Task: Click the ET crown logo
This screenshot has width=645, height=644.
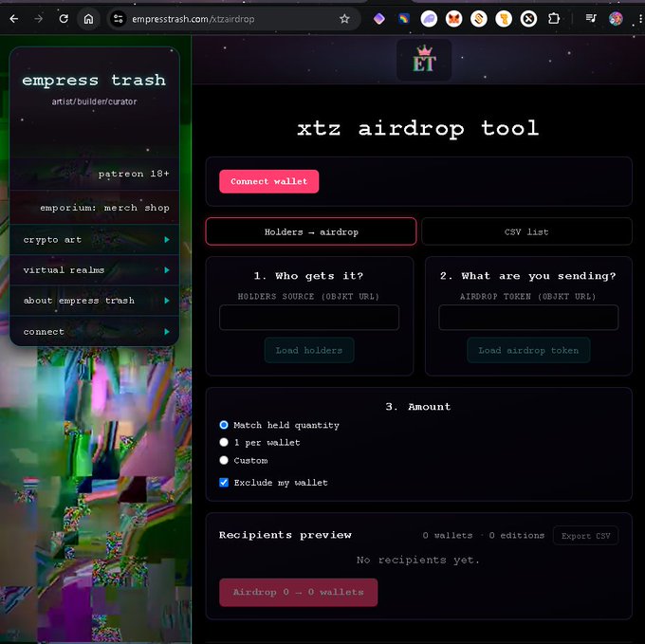Action: pyautogui.click(x=424, y=60)
